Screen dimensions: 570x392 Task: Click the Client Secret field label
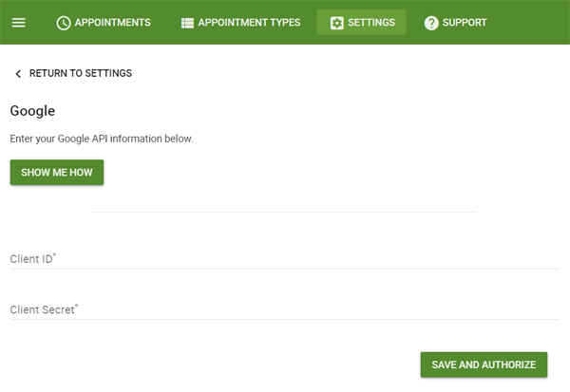(44, 309)
